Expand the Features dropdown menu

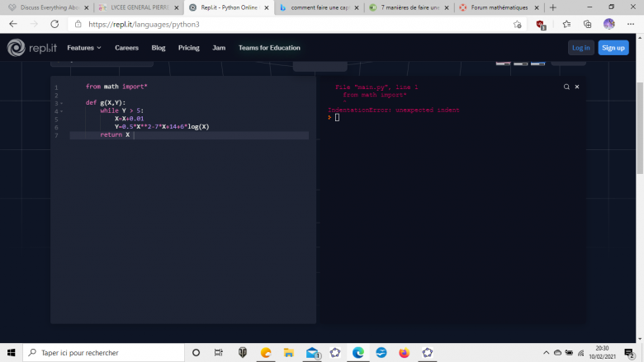[84, 48]
